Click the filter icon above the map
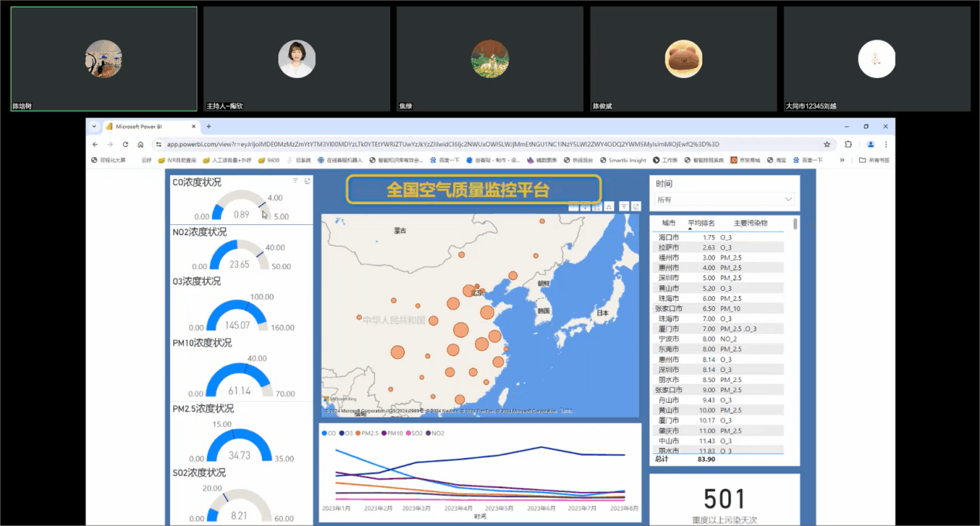This screenshot has width=980, height=526. point(624,207)
